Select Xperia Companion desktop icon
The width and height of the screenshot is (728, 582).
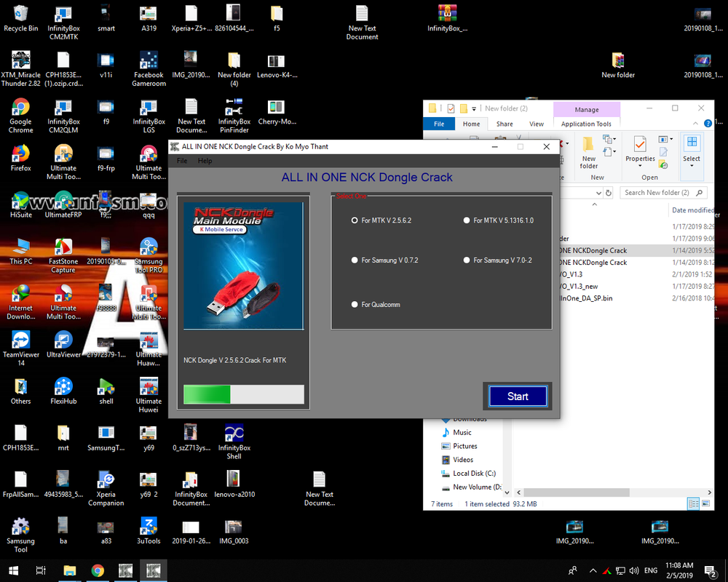coord(106,488)
